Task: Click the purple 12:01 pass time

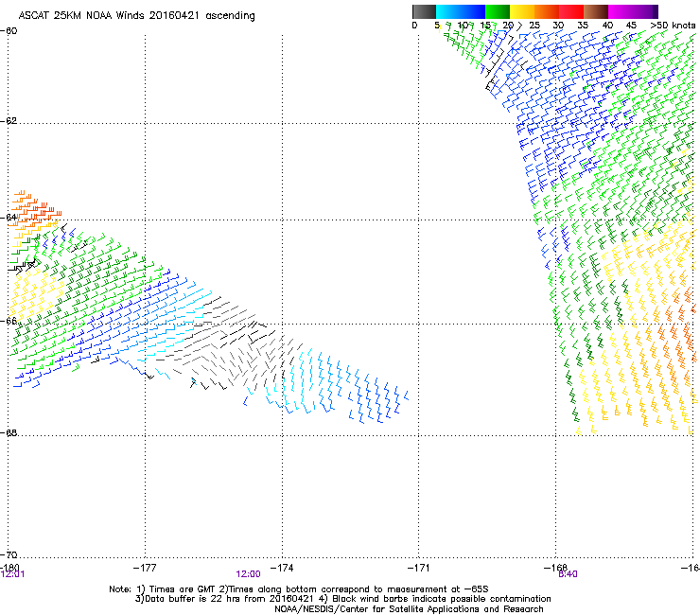Action: (12, 574)
